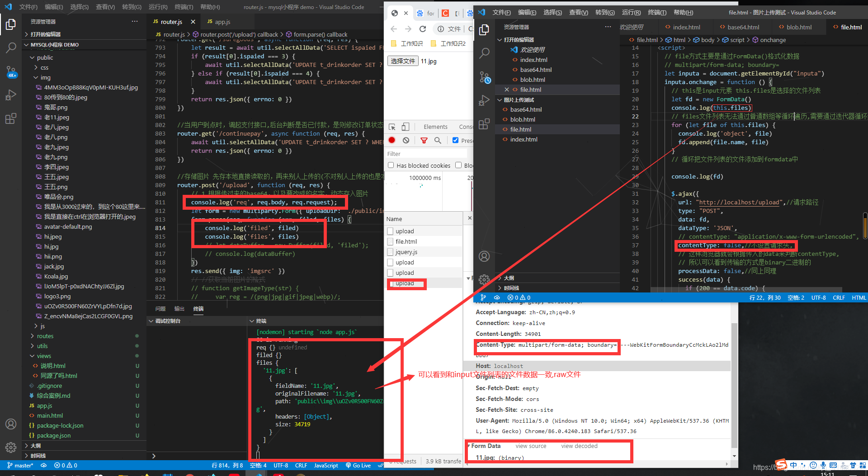Collapse the views folder
868x476 pixels.
(44, 356)
